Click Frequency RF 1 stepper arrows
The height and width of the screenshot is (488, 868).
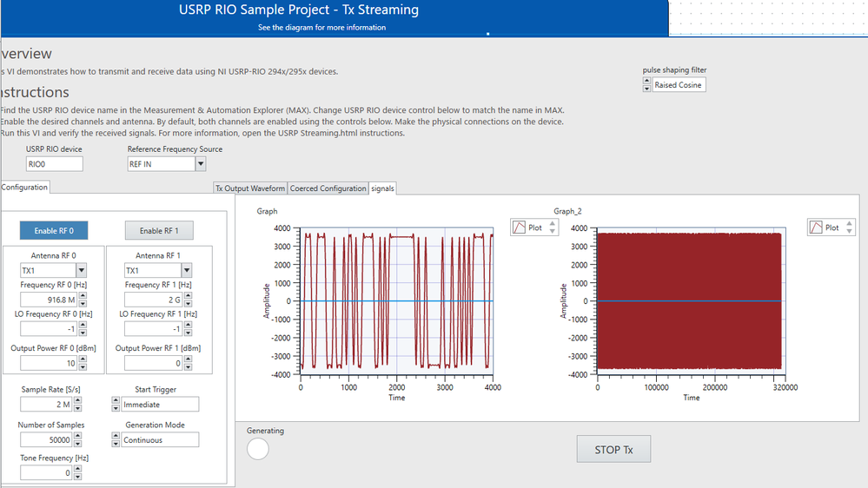(189, 300)
